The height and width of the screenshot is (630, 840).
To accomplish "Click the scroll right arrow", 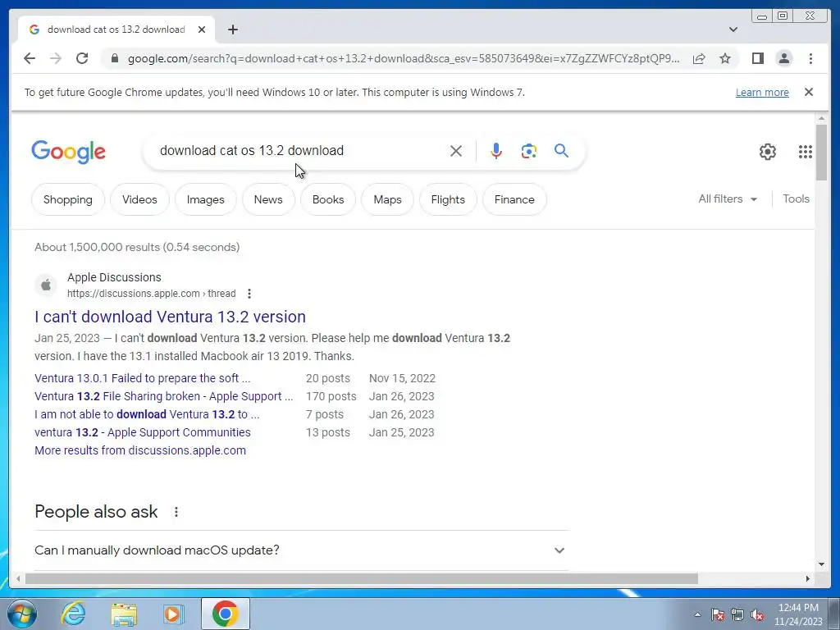I will 808,578.
